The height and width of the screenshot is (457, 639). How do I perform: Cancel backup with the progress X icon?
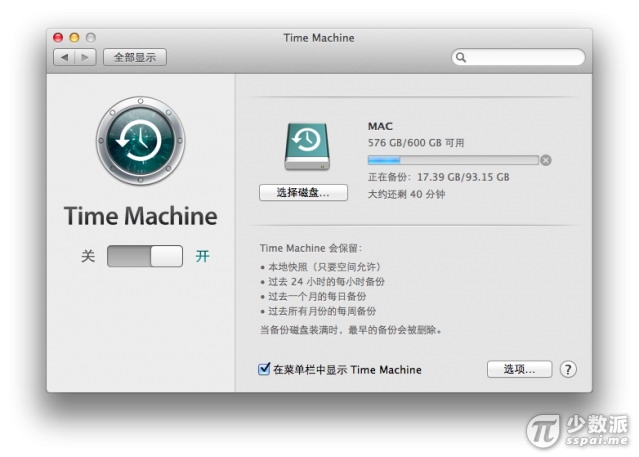coord(546,160)
